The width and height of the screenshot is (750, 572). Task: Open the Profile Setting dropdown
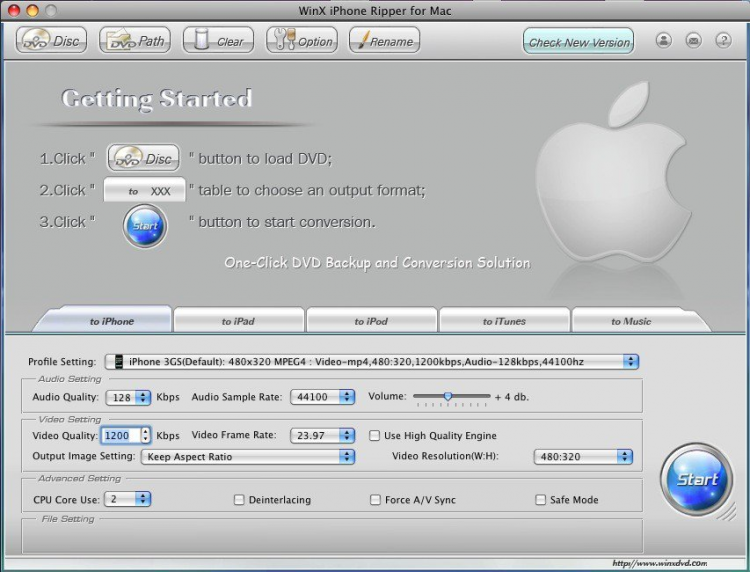point(372,362)
